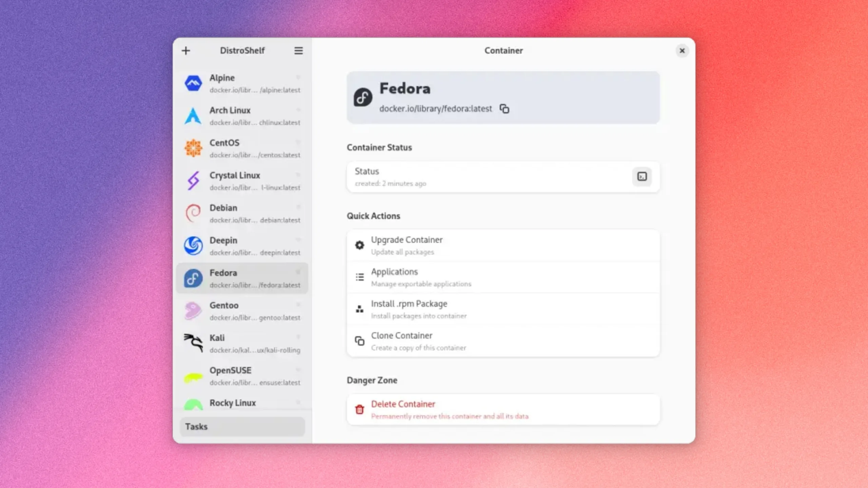Select CentOS container in list
This screenshot has width=868, height=488.
pos(242,148)
